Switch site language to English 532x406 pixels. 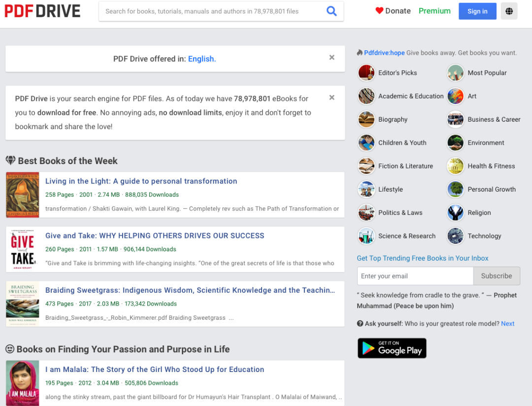point(202,59)
